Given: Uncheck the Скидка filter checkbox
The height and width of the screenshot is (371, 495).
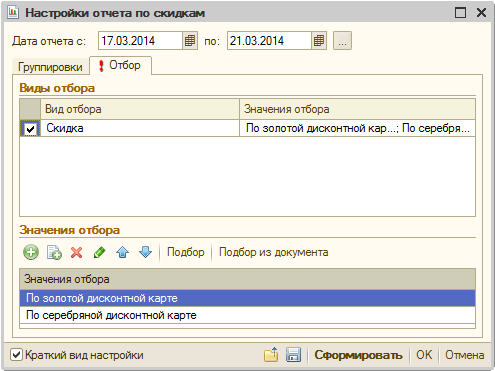Looking at the screenshot, I should [x=30, y=129].
